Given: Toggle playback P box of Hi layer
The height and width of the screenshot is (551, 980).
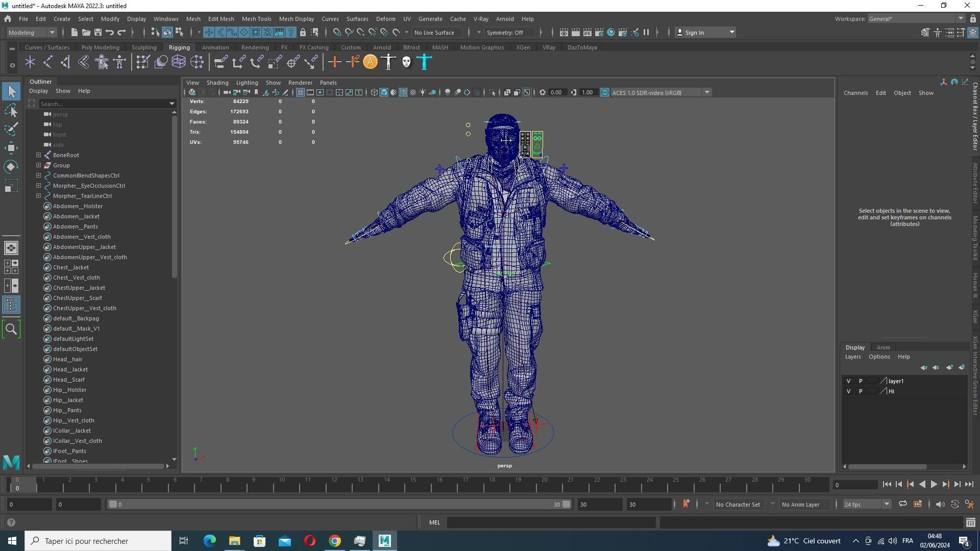Looking at the screenshot, I should point(861,391).
